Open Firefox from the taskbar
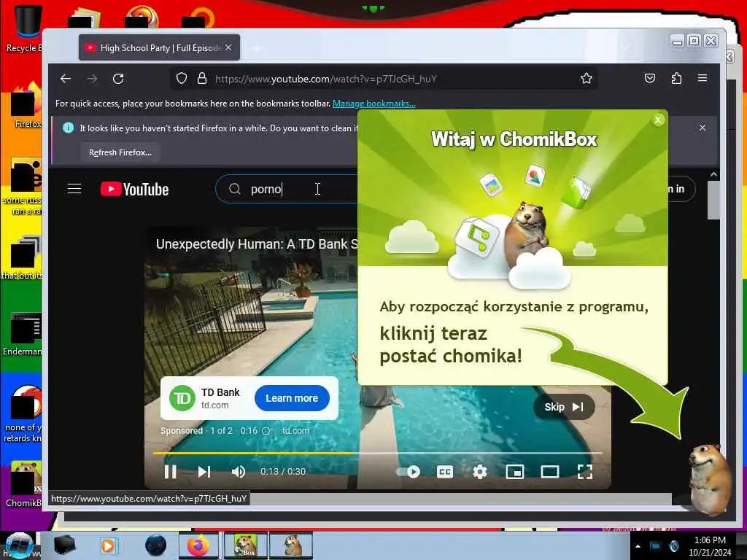The height and width of the screenshot is (560, 747). (x=198, y=545)
